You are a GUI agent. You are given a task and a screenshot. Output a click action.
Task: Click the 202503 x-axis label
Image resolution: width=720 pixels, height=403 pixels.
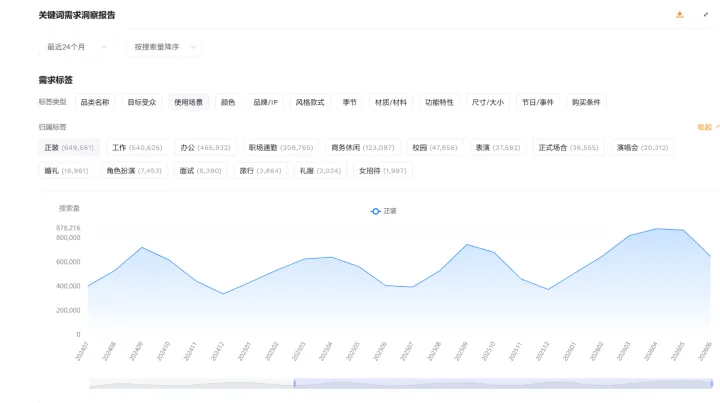click(299, 351)
